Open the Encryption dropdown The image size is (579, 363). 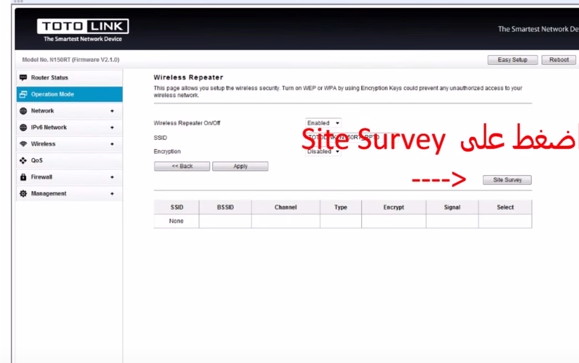coord(323,151)
